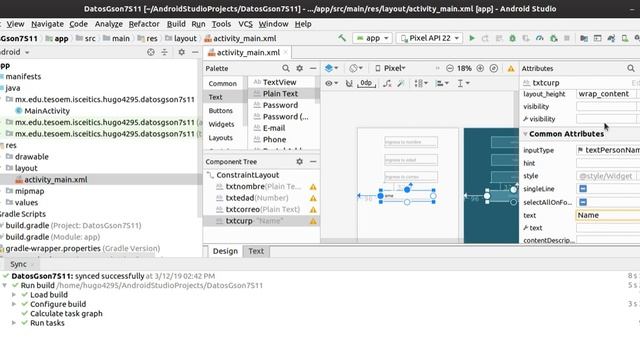Open Component Tree settings gear
Image resolution: width=640 pixels, height=360 pixels.
click(300, 161)
